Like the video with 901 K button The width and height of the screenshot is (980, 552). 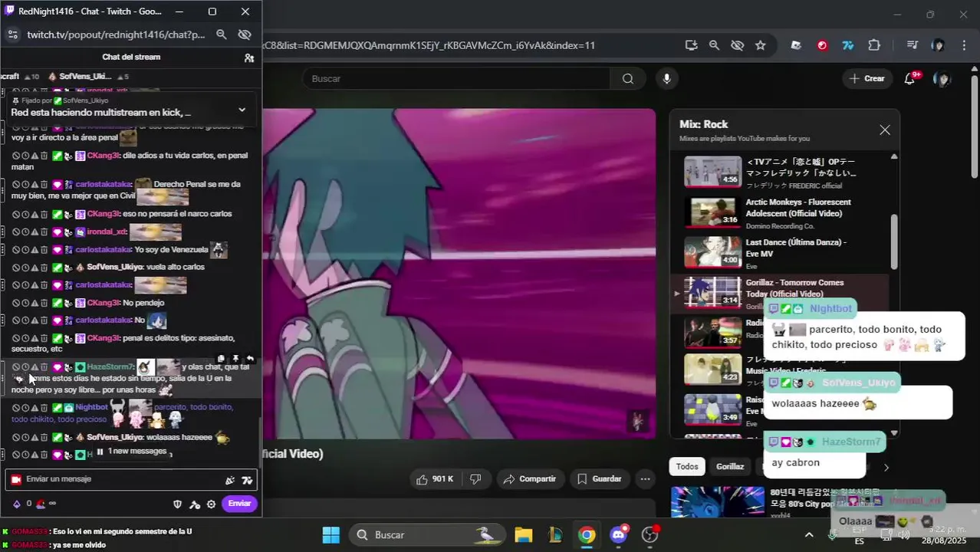pos(434,479)
